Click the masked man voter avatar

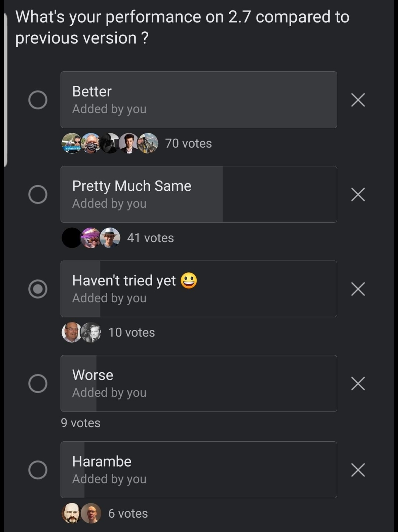(x=91, y=143)
